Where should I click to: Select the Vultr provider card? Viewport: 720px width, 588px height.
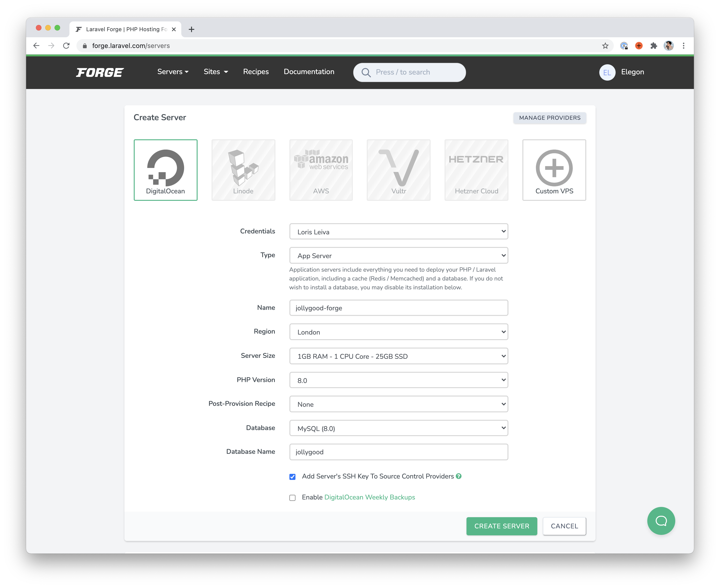(398, 170)
